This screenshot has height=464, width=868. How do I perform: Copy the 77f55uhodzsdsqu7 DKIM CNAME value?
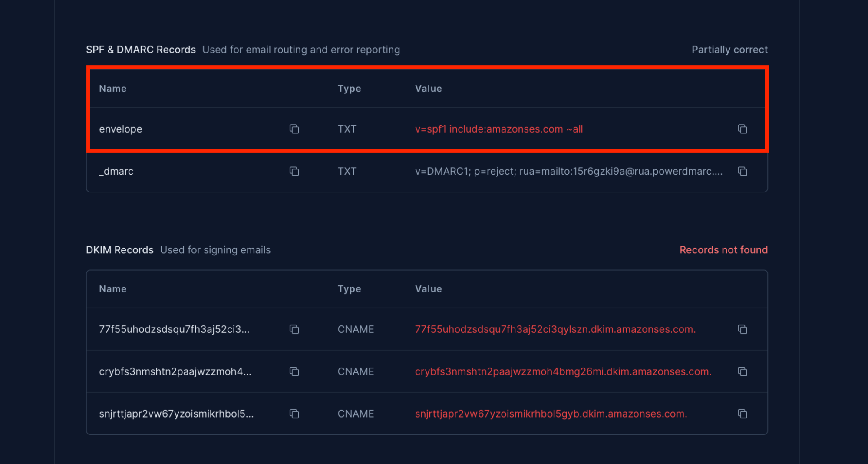[742, 329]
